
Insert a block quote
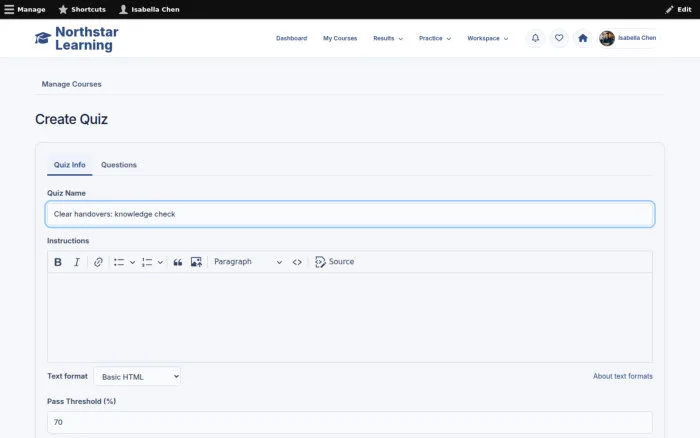[178, 262]
